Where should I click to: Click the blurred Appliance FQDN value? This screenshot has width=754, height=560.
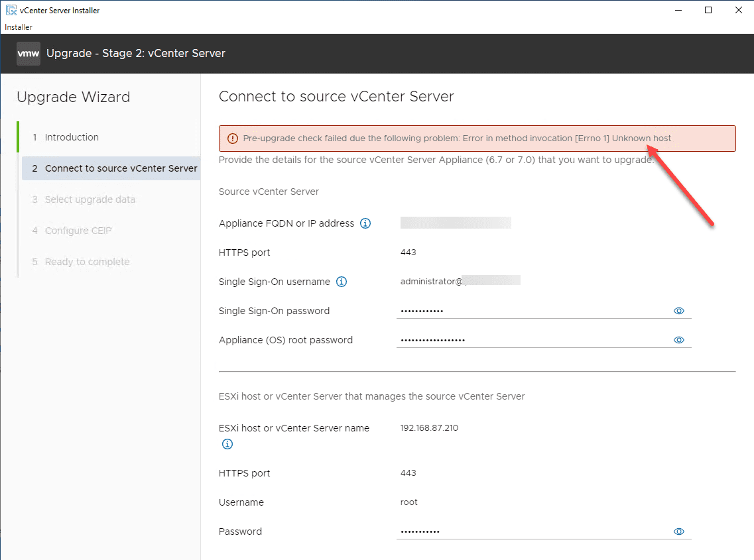tap(456, 223)
